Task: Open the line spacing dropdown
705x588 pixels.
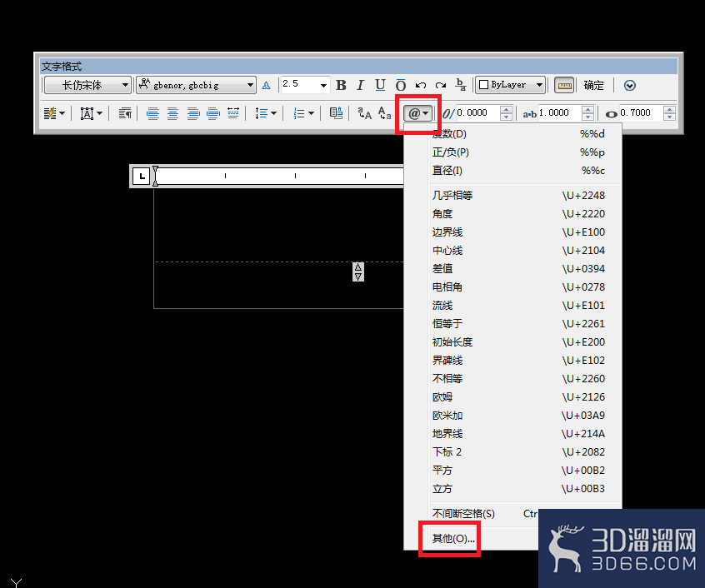Action: pos(266,113)
